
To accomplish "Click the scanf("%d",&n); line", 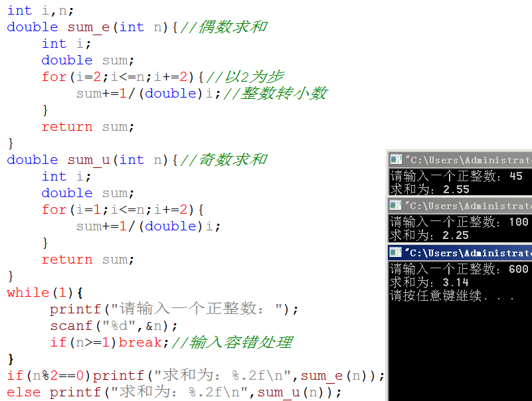I will (114, 326).
